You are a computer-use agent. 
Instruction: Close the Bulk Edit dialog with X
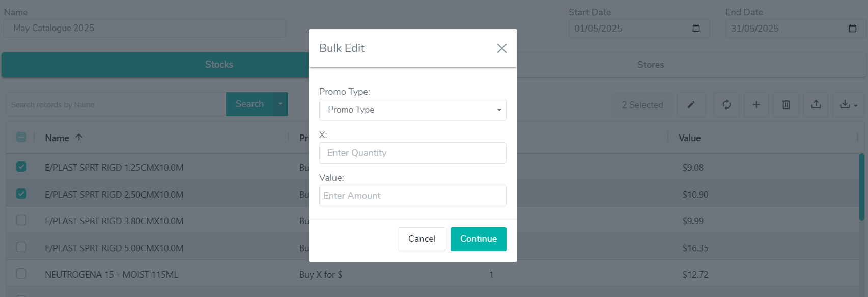click(501, 48)
